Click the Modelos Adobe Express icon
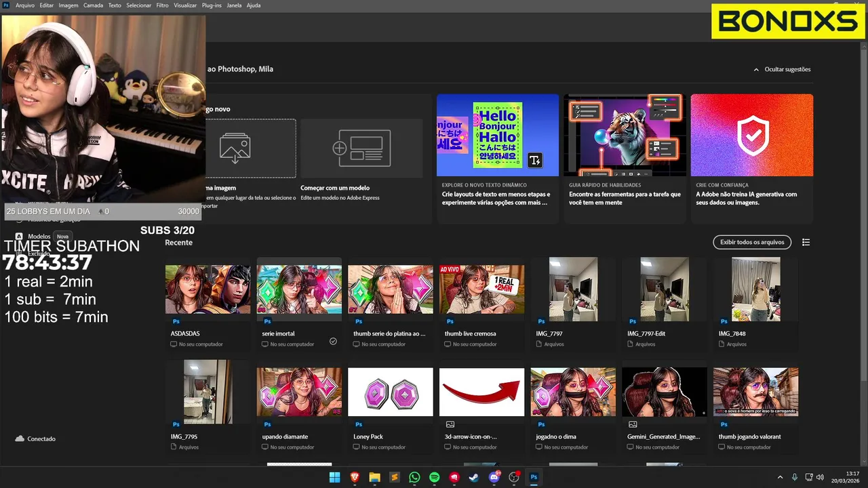868x488 pixels. tap(19, 237)
